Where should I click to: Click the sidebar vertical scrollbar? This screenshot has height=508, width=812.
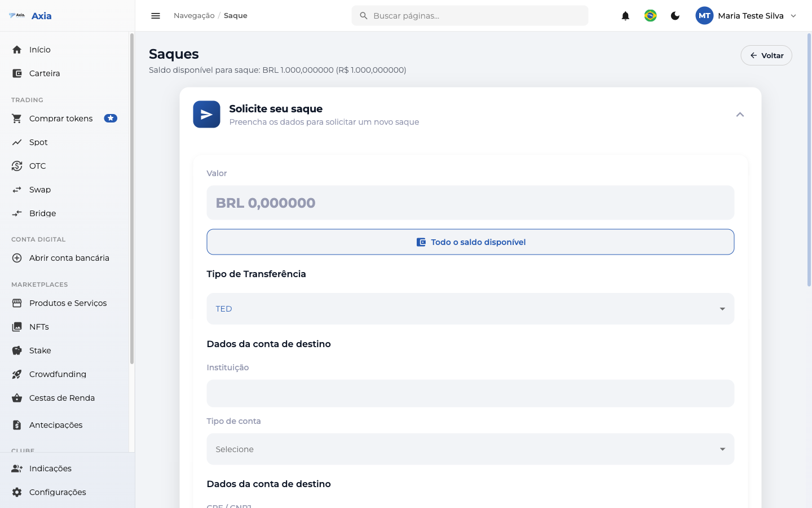click(x=132, y=199)
